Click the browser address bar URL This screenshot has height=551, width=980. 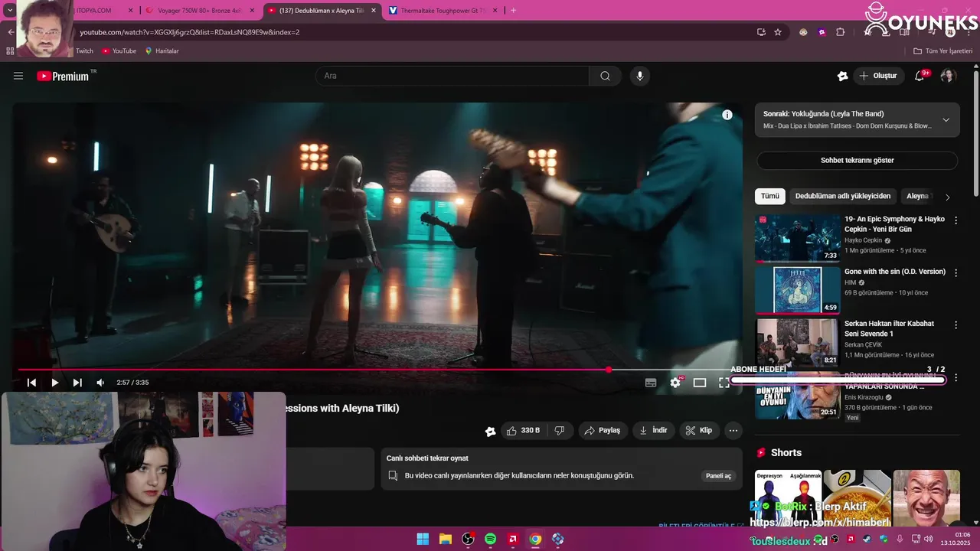[189, 32]
